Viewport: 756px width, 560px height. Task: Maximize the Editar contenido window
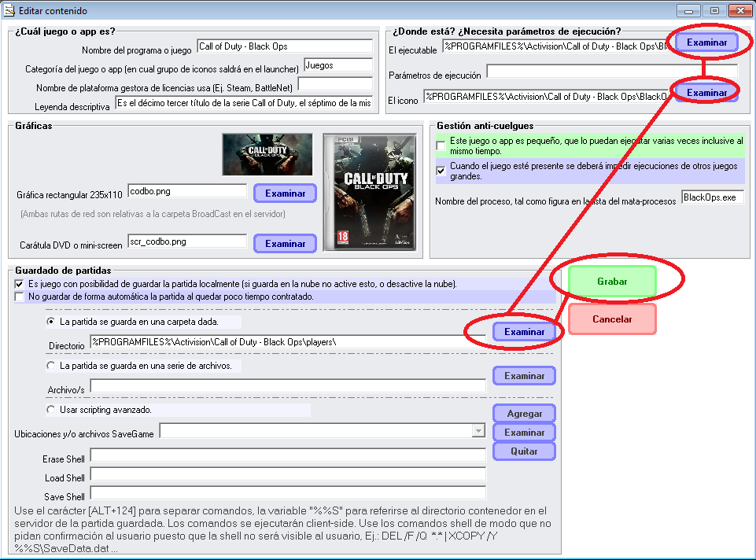(x=714, y=10)
